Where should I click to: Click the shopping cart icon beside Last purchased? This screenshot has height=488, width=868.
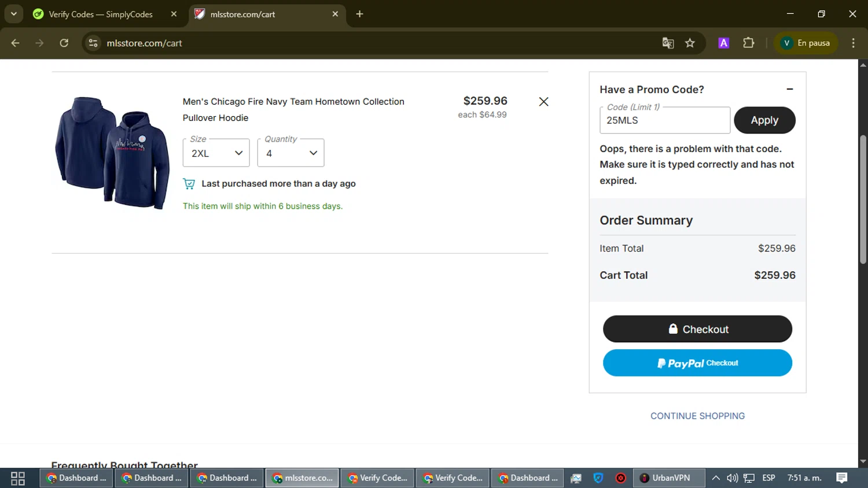(x=189, y=184)
